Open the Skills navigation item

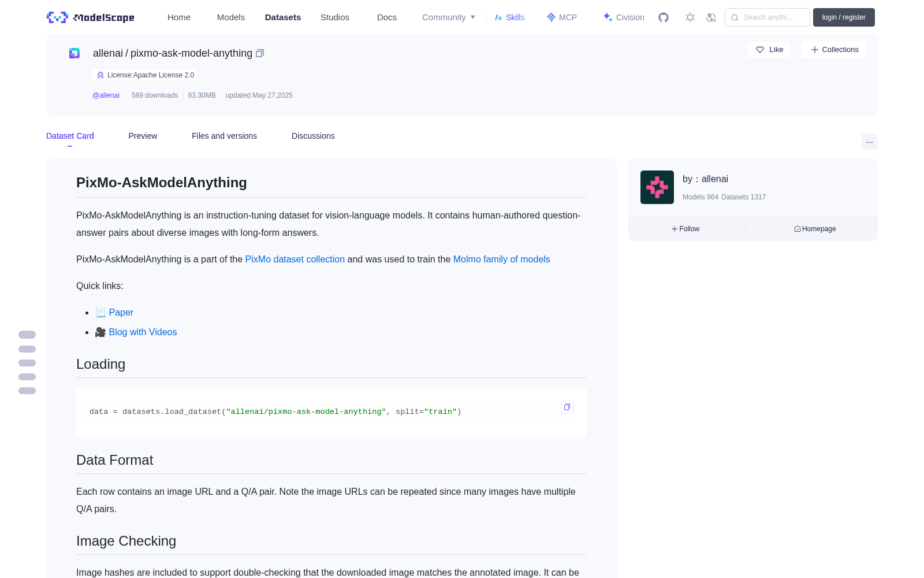(509, 17)
